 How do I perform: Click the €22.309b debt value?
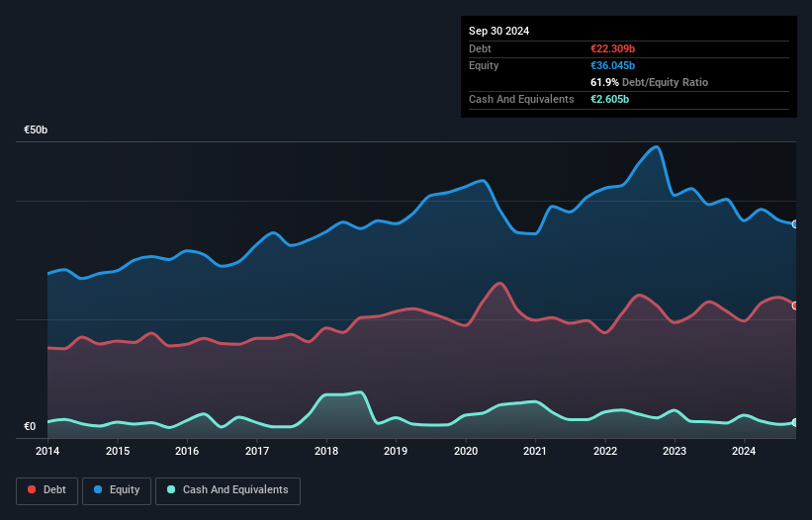(x=612, y=48)
